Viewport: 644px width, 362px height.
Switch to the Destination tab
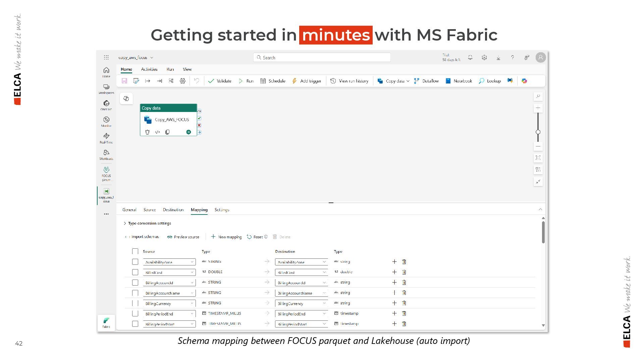tap(173, 210)
